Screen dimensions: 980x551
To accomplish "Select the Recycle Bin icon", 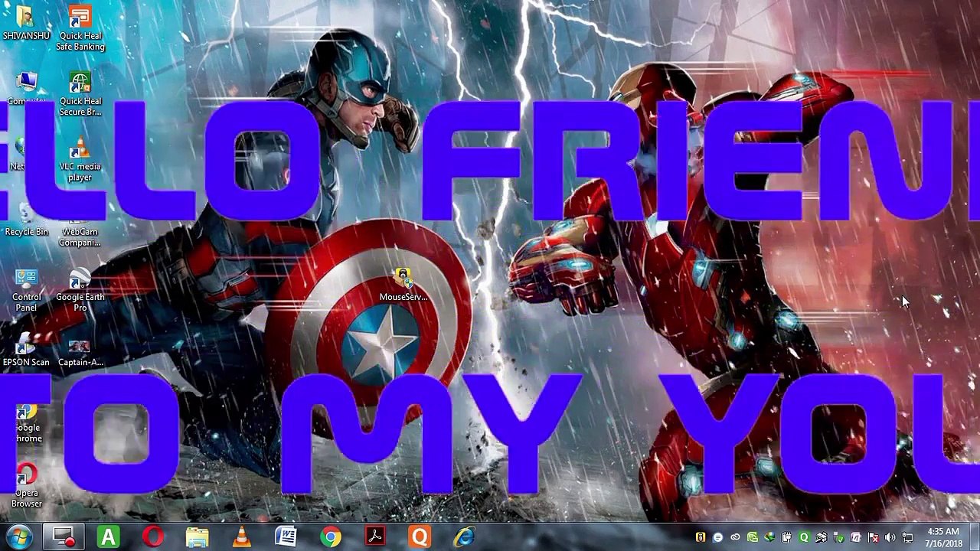I will [26, 220].
